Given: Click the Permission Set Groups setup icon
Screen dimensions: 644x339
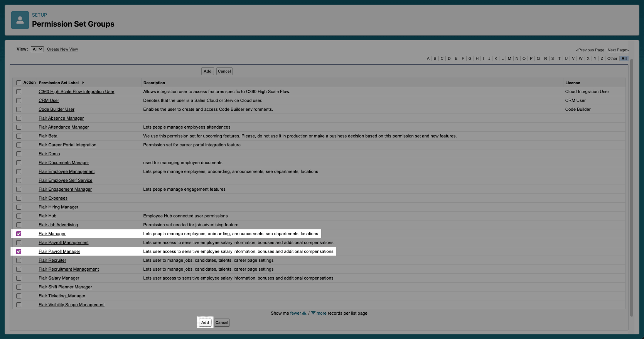Looking at the screenshot, I should coord(20,20).
